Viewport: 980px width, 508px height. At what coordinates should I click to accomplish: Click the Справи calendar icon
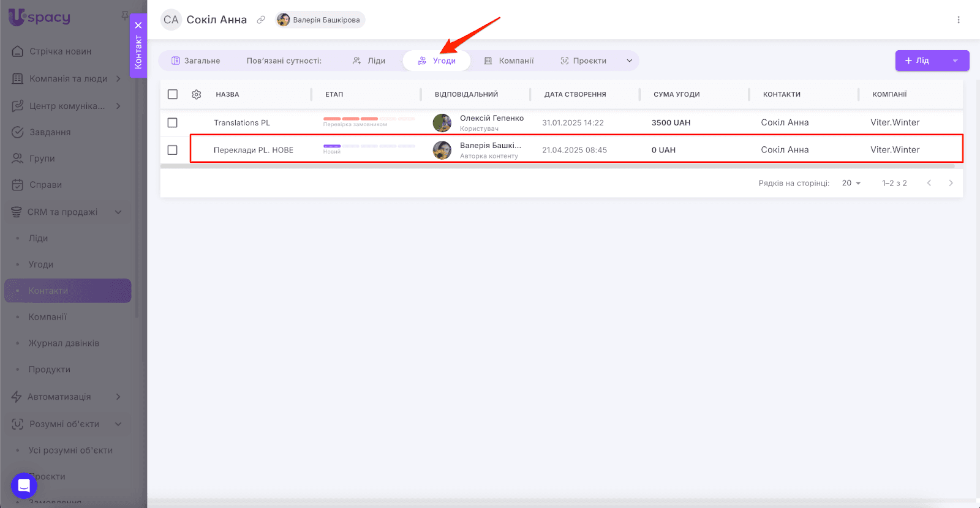pyautogui.click(x=18, y=185)
